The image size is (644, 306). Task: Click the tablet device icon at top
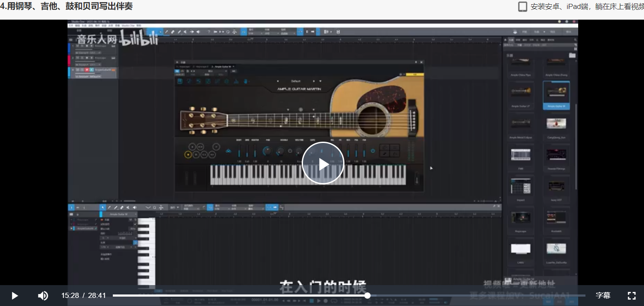coord(522,6)
